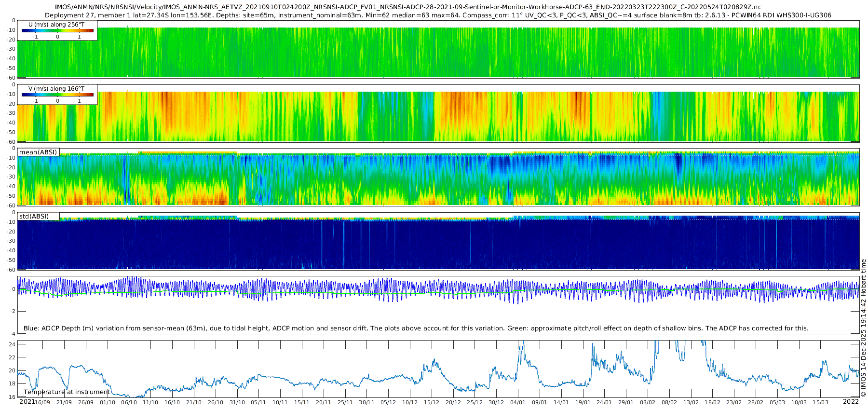Viewport: 868px width, 410px height.
Task: Click the 15/12 date tick label
Action: pos(432,402)
